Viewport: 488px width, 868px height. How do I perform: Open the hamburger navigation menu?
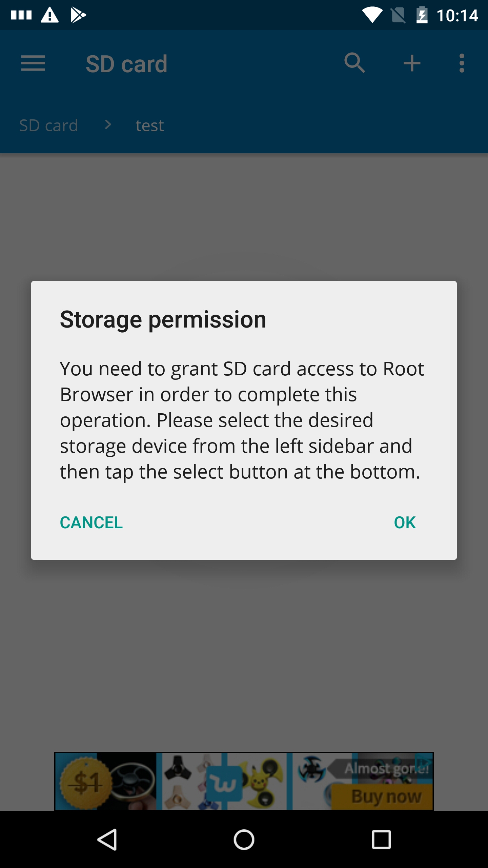pos(33,63)
